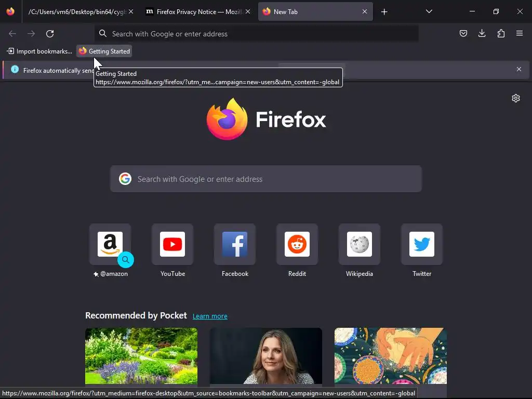The image size is (532, 399).
Task: Click the Firefox logo on the page
Action: [266, 119]
